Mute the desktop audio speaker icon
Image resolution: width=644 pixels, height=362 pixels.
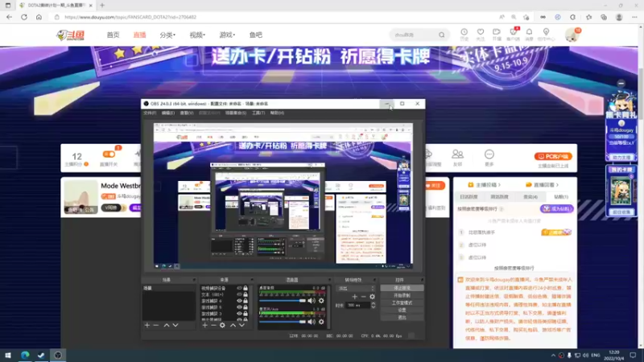pos(312,301)
